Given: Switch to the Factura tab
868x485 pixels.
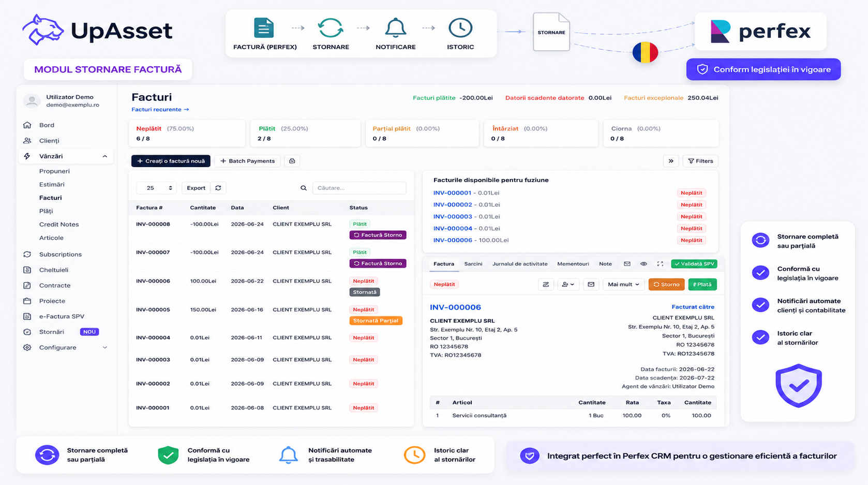Looking at the screenshot, I should [444, 264].
